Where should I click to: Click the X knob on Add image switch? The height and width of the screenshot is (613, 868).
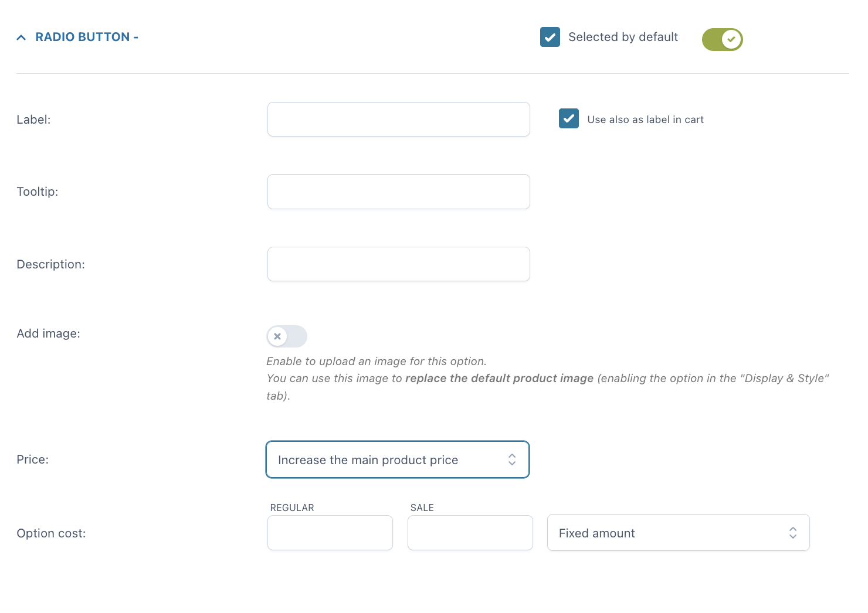click(277, 336)
